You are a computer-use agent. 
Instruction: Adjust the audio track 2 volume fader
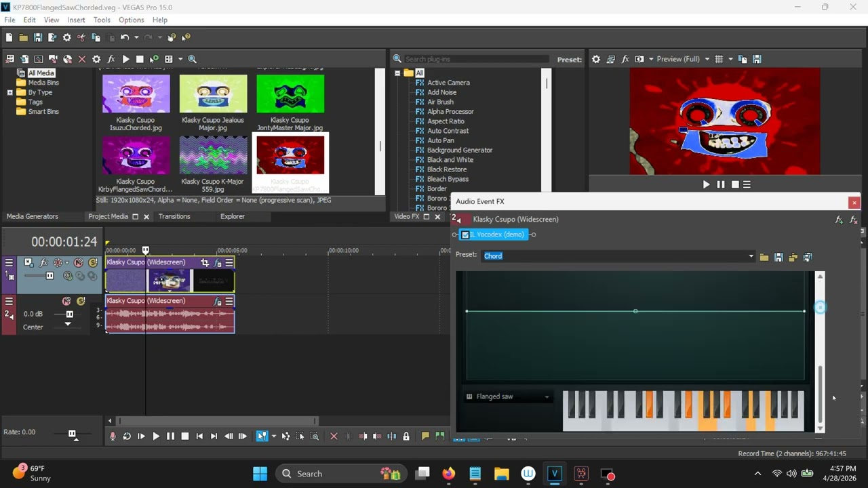(x=69, y=314)
